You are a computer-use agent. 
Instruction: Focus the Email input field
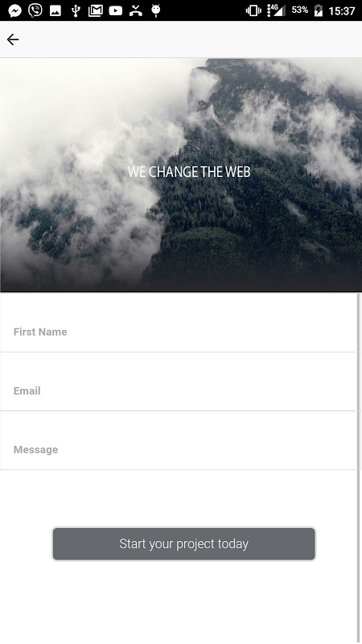click(x=179, y=382)
